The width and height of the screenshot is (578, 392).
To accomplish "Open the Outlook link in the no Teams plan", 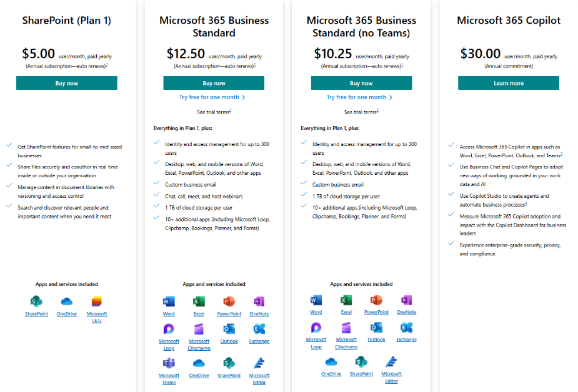I will pyautogui.click(x=376, y=340).
